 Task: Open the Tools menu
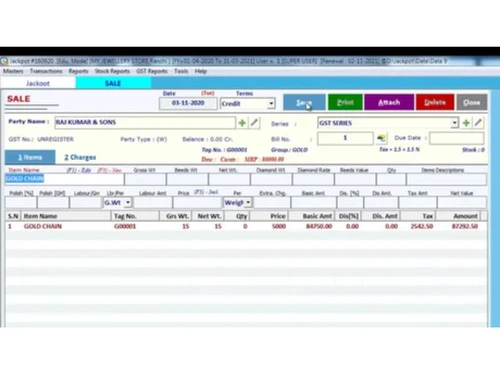(181, 71)
